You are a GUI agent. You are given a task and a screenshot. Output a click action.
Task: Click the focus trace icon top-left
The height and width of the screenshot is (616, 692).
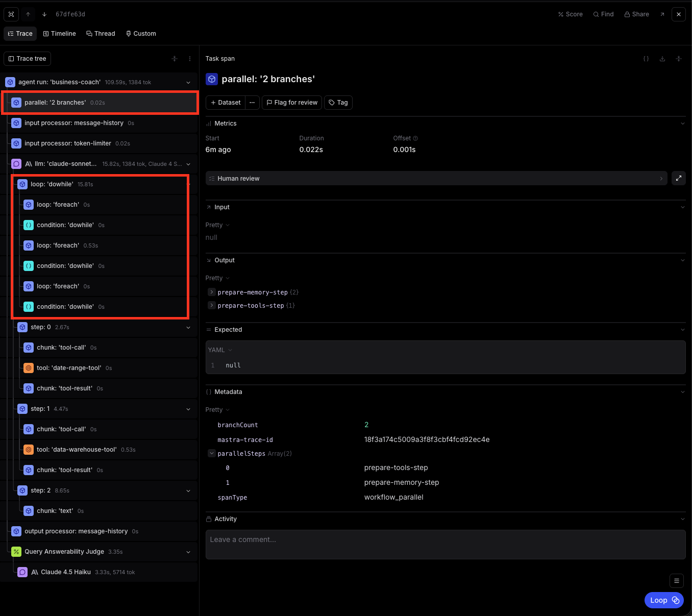click(x=11, y=14)
